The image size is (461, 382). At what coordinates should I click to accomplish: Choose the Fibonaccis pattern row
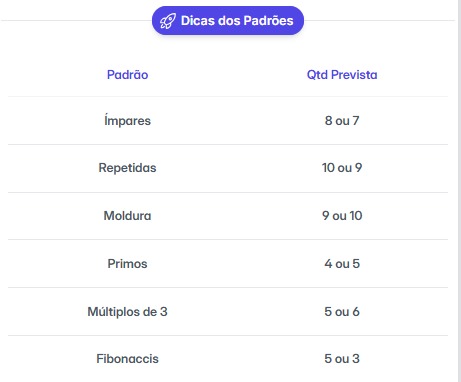[x=228, y=359]
